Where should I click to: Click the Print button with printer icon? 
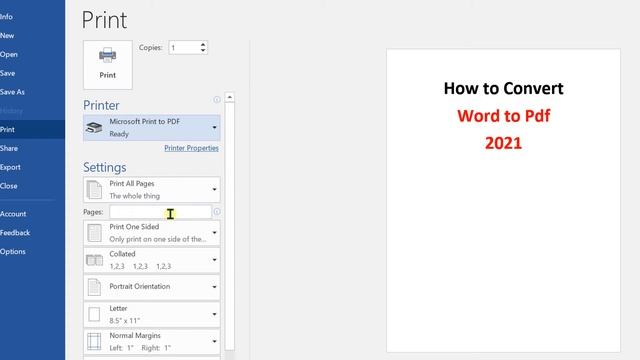click(108, 64)
